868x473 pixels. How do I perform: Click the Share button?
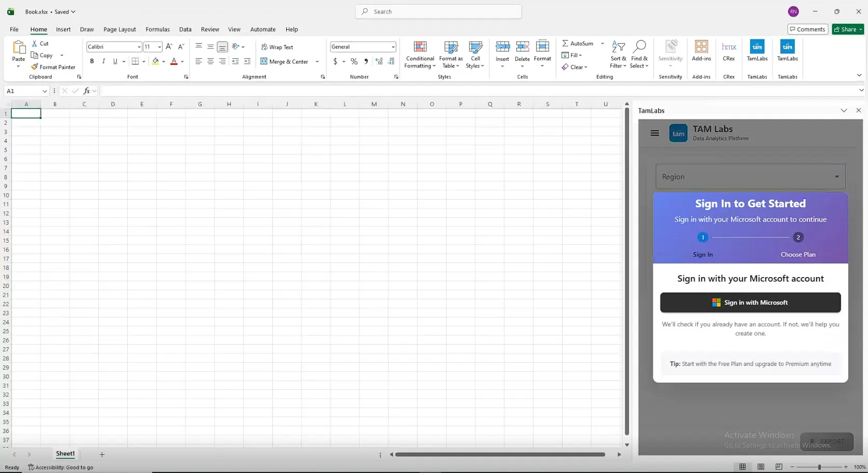pos(848,29)
